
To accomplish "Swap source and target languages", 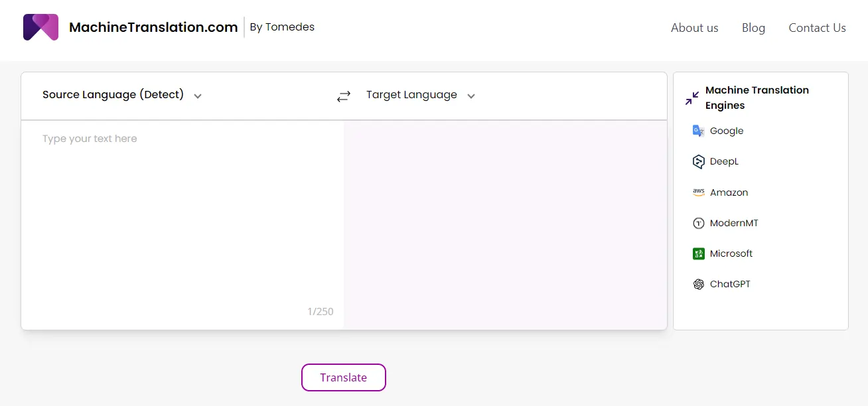I will [x=343, y=96].
